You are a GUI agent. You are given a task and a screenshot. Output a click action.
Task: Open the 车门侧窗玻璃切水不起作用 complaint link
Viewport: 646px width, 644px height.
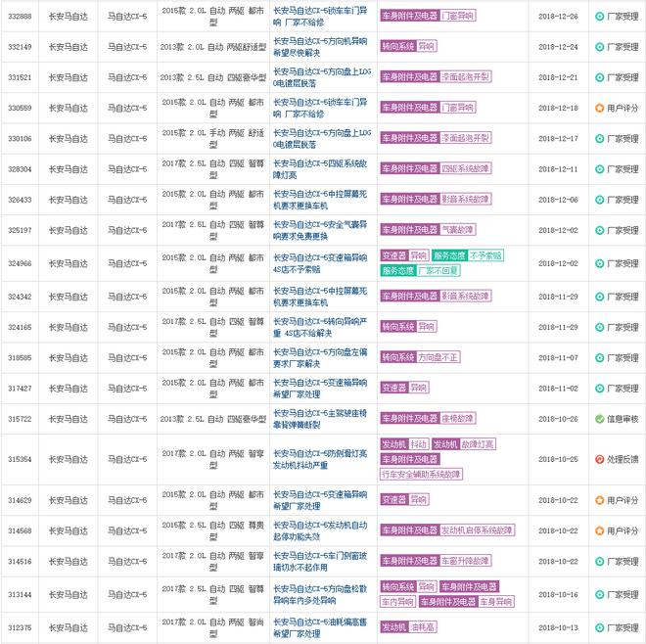320,561
